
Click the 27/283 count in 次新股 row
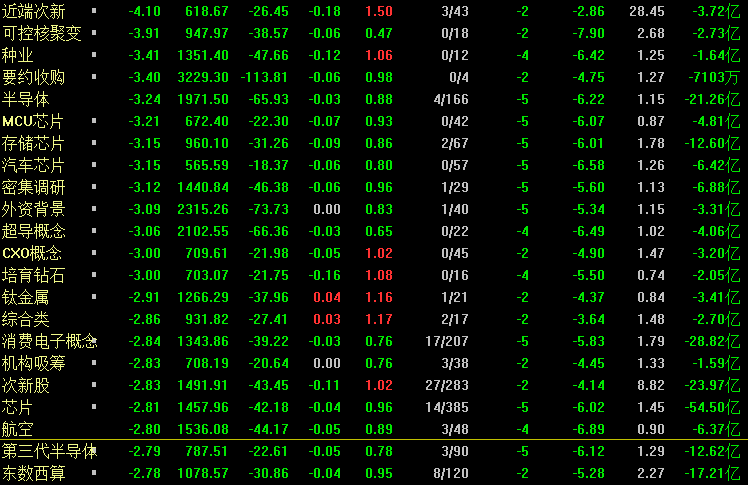pyautogui.click(x=447, y=385)
